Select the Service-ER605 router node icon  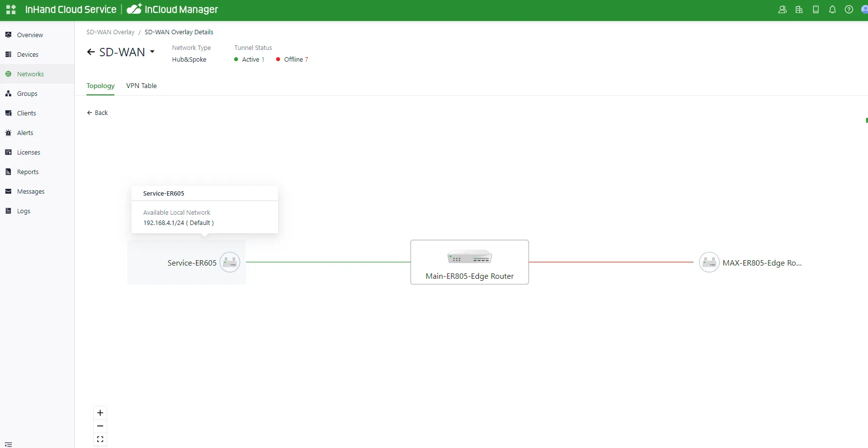pos(230,262)
